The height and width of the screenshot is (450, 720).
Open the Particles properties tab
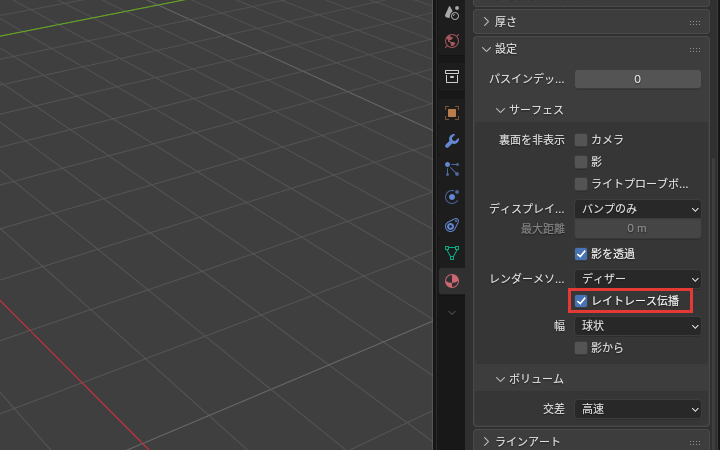pos(452,169)
